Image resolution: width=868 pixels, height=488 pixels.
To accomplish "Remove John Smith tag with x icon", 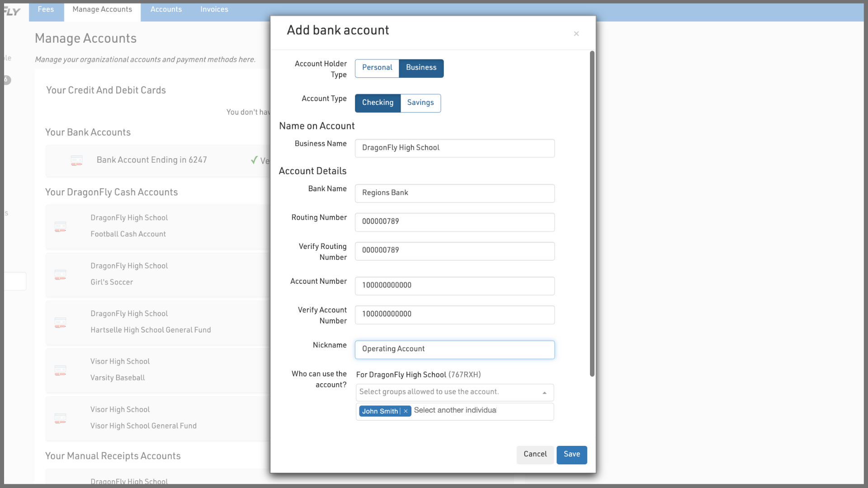I will tap(406, 411).
